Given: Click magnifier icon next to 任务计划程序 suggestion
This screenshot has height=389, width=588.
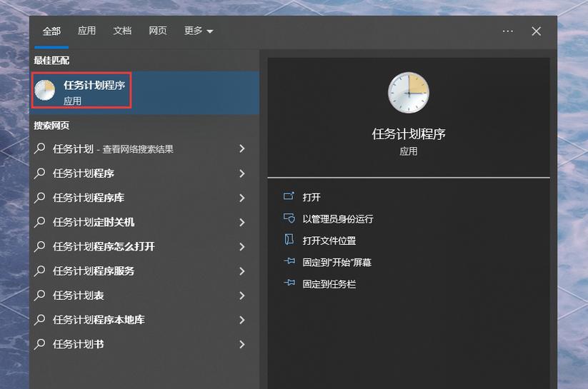Looking at the screenshot, I should coord(40,173).
